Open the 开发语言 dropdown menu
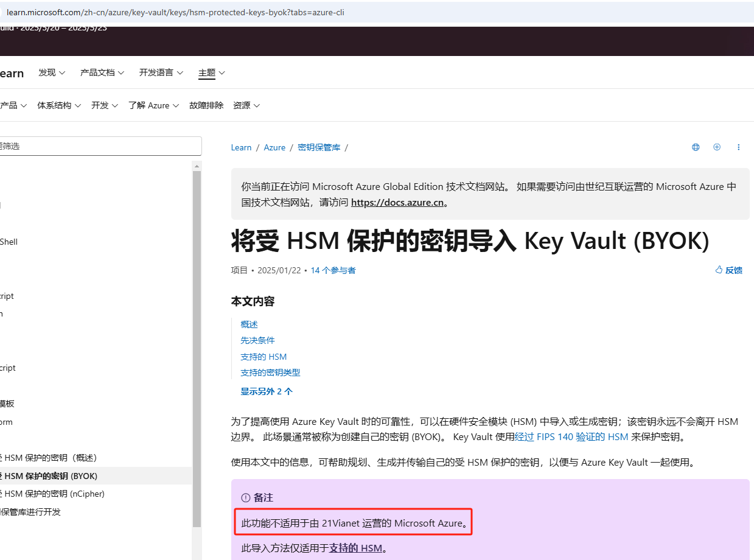The width and height of the screenshot is (754, 560). (161, 72)
